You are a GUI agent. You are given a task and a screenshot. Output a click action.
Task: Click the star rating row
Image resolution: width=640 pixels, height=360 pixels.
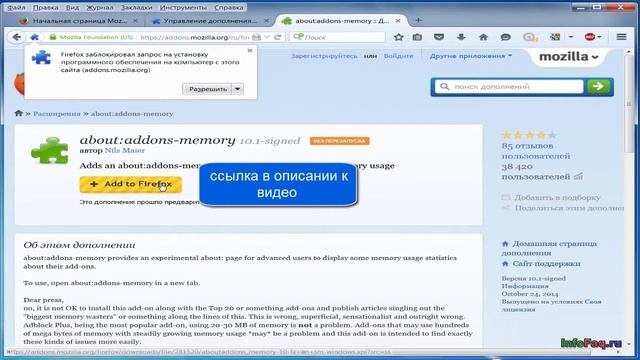coord(529,135)
